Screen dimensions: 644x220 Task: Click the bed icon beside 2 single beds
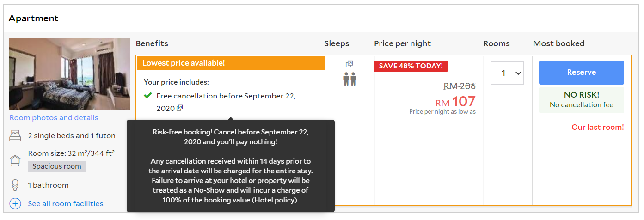15,136
